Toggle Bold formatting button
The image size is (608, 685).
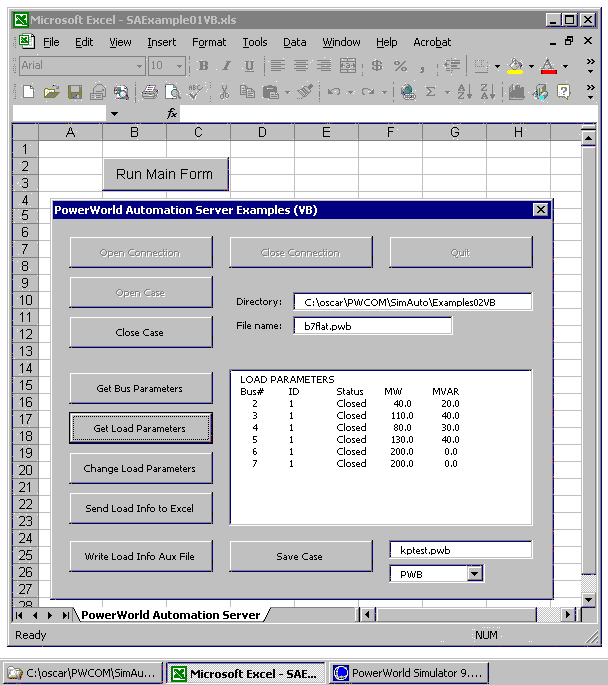point(203,66)
